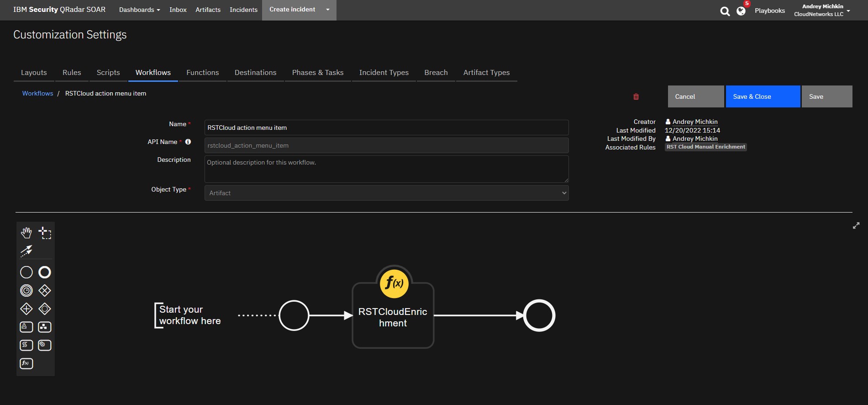Viewport: 868px width, 405px height.
Task: Expand the workflow canvas to full screen
Action: [856, 225]
